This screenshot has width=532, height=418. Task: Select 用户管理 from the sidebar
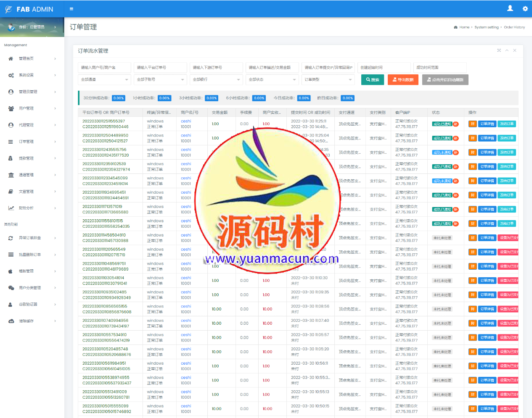(26, 108)
